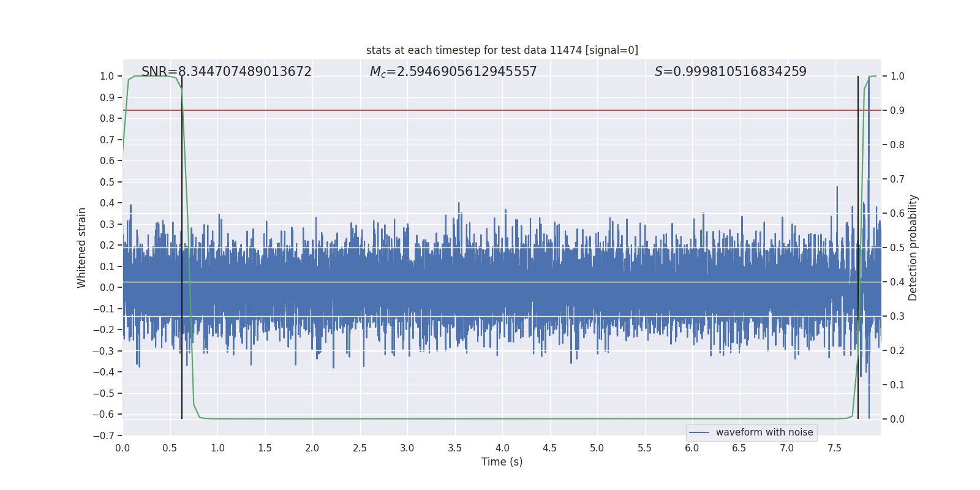Click the 0.5 tick on whitened strain axis
This screenshot has height=490, width=980.
click(x=107, y=182)
